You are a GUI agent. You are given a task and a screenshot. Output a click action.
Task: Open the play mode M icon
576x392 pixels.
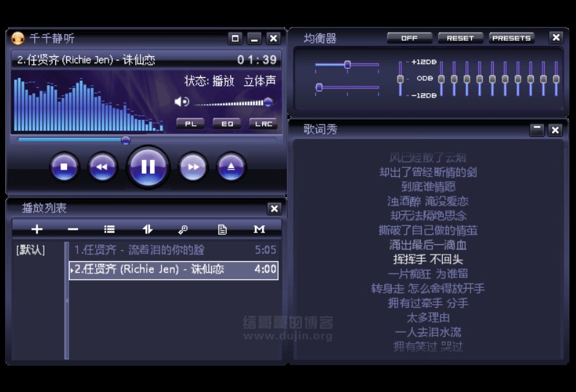point(259,229)
